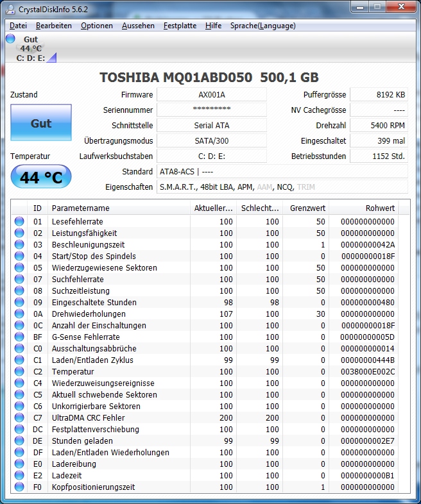Click the status orb for Anzahl der Einschaltungen
This screenshot has height=504, width=421.
19,326
